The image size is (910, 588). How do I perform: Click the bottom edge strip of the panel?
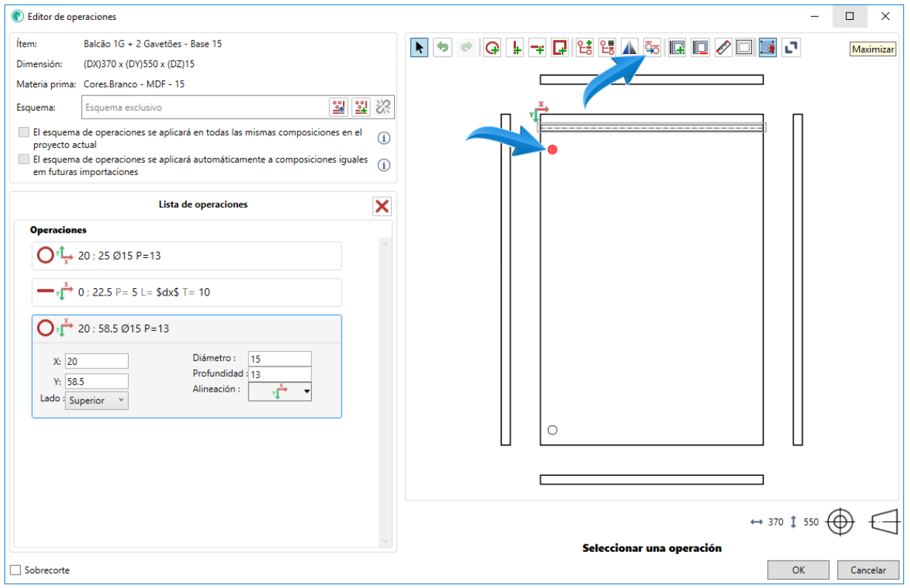651,479
